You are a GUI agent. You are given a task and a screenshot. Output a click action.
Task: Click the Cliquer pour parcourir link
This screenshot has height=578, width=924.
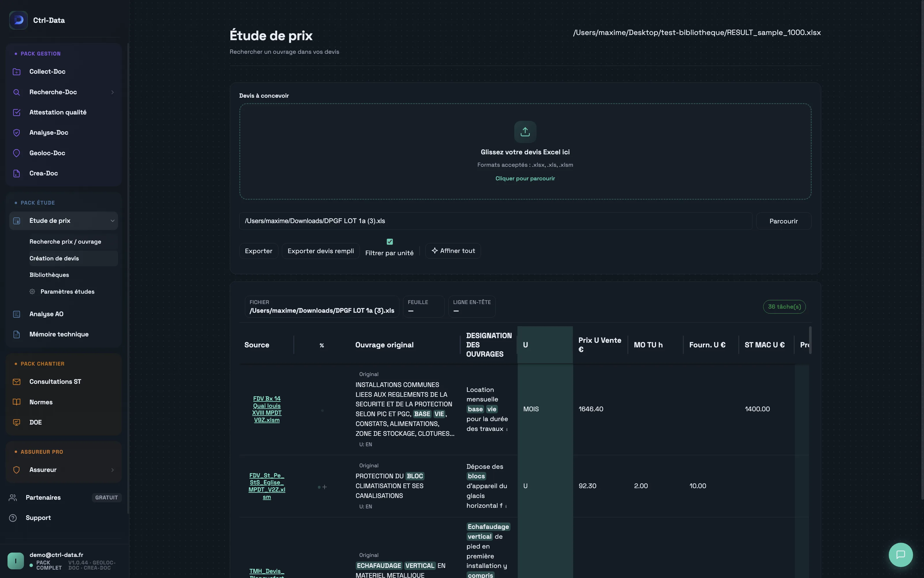(x=525, y=179)
